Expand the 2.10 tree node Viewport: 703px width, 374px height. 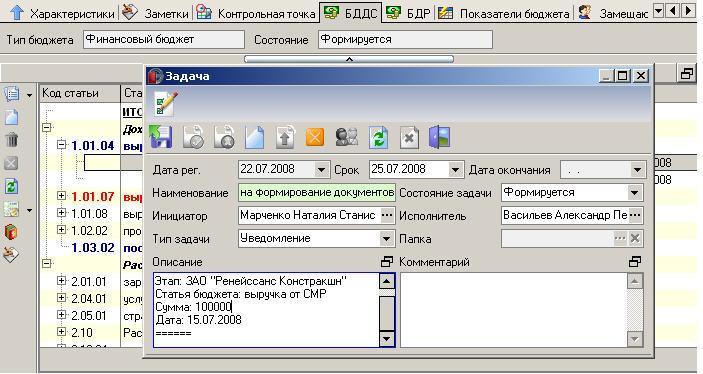[62, 332]
